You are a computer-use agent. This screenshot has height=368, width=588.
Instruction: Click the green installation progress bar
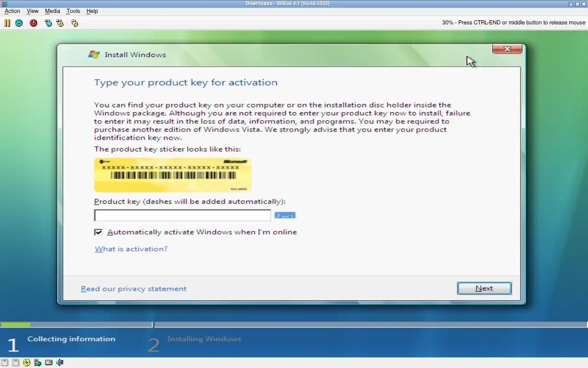[16, 325]
